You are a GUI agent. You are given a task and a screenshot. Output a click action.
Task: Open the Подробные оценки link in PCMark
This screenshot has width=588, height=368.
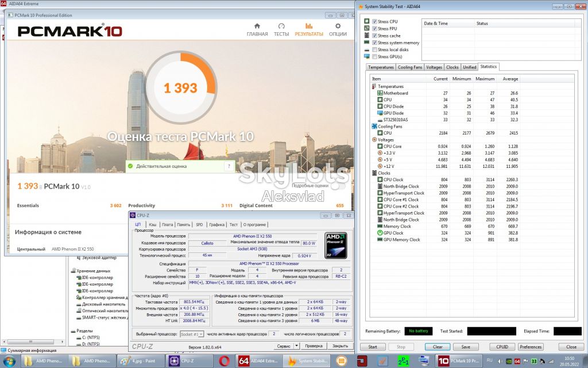pos(310,186)
